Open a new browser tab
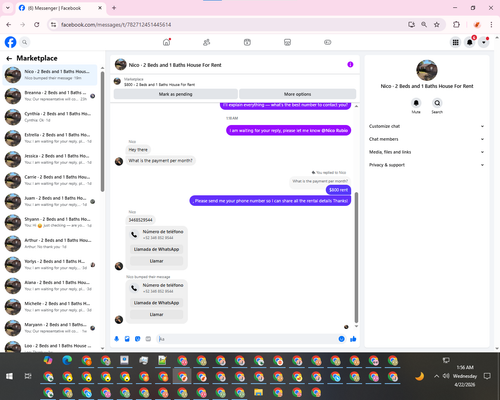 pos(114,8)
